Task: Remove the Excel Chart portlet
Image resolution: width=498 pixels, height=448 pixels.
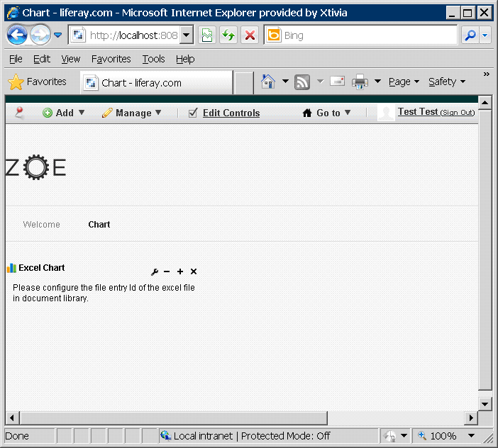Action: point(194,272)
